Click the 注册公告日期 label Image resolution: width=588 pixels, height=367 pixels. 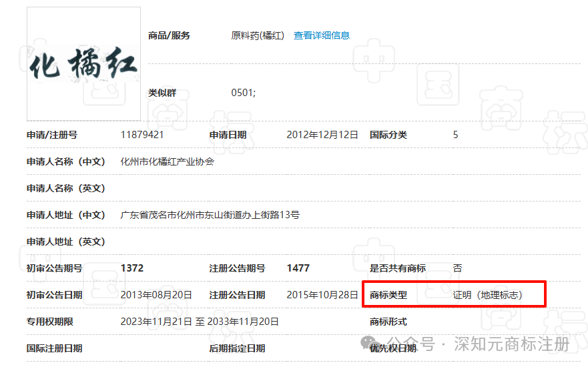point(237,295)
